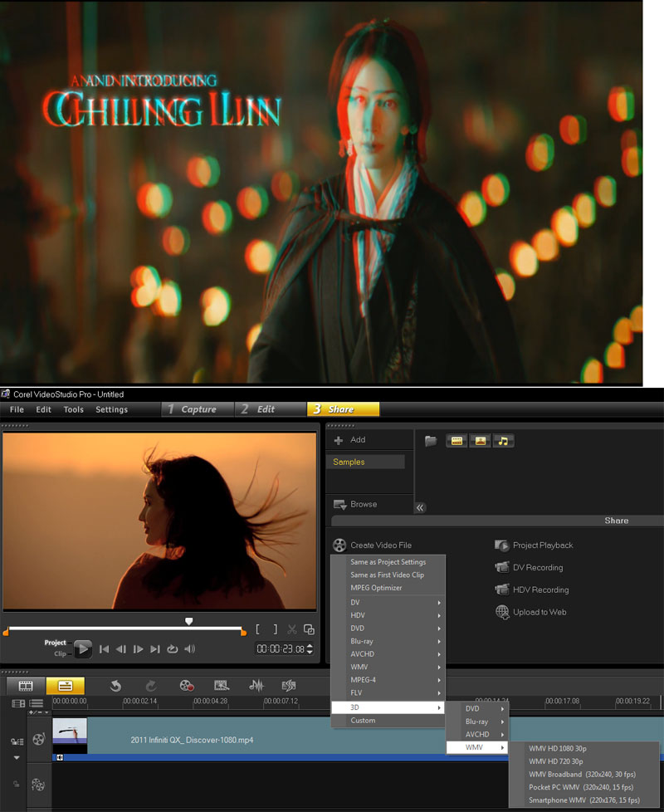Set Mark-in with the left bracket icon

[x=258, y=629]
